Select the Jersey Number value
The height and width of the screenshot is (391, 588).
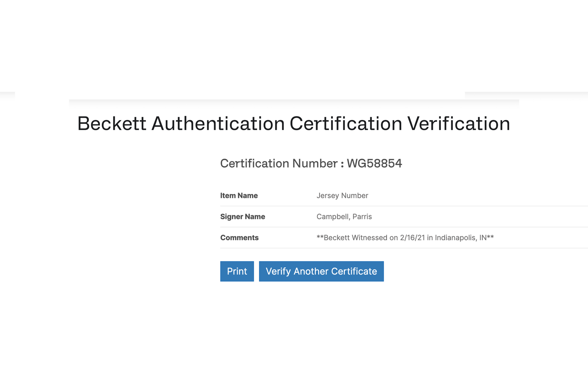[342, 195]
